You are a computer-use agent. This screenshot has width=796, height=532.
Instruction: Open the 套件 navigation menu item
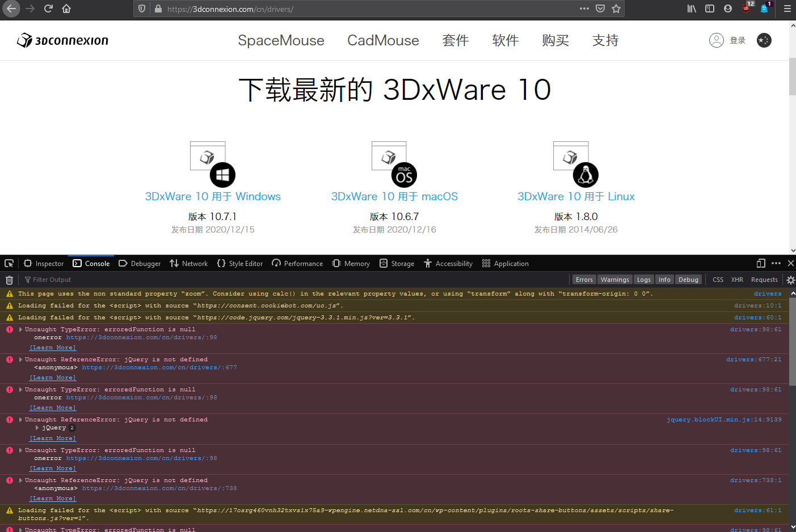click(x=456, y=40)
